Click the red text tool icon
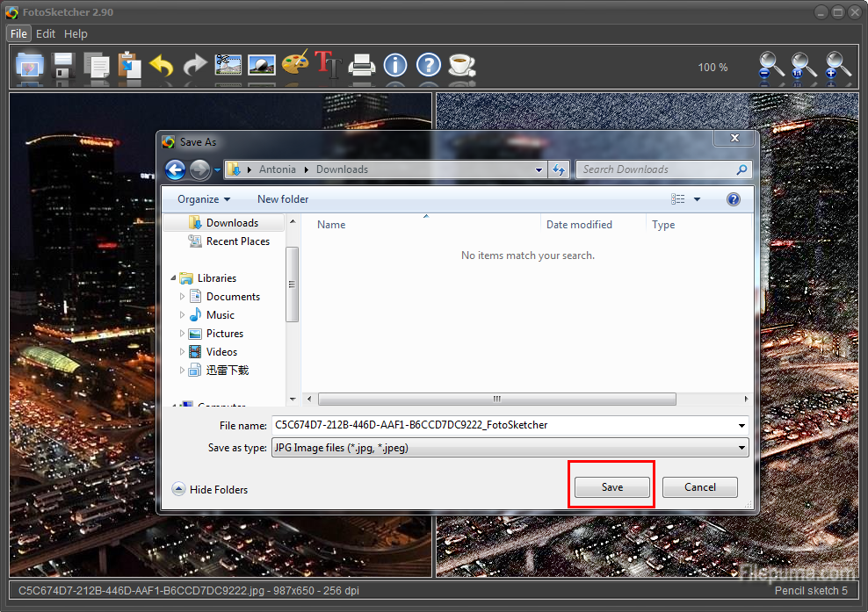This screenshot has width=868, height=612. click(x=328, y=65)
